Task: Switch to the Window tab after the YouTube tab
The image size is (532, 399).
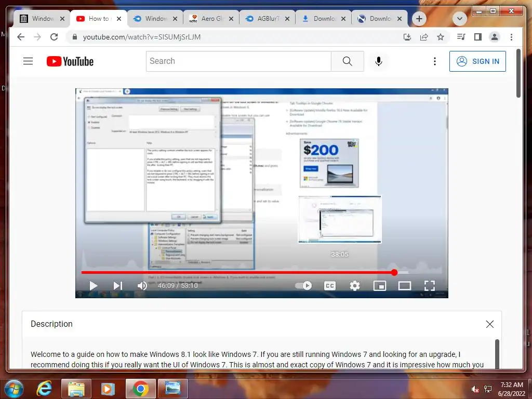Action: [155, 19]
